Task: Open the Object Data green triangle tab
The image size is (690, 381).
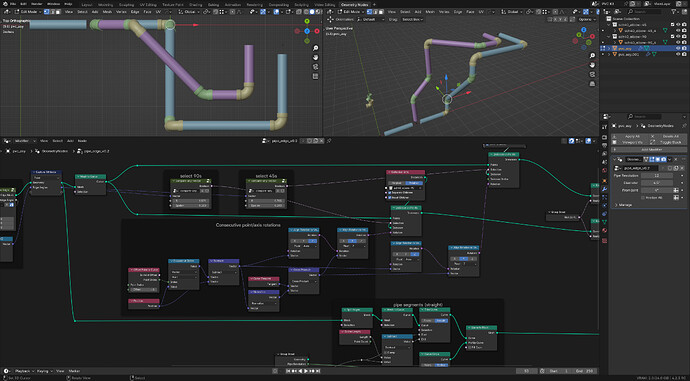Action: 605,222
